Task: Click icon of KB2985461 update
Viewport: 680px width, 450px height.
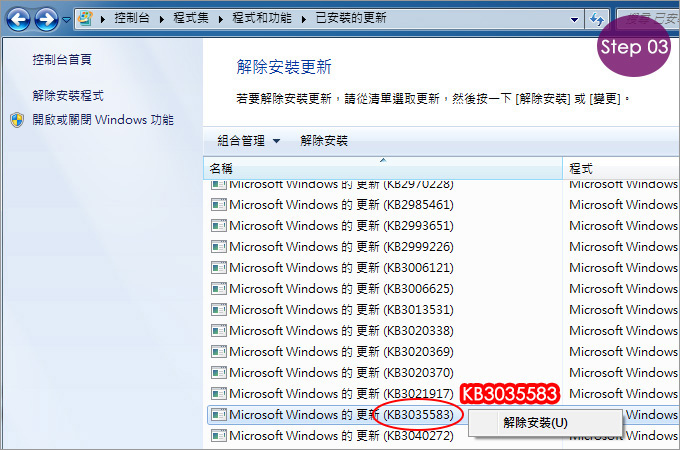Action: [219, 205]
